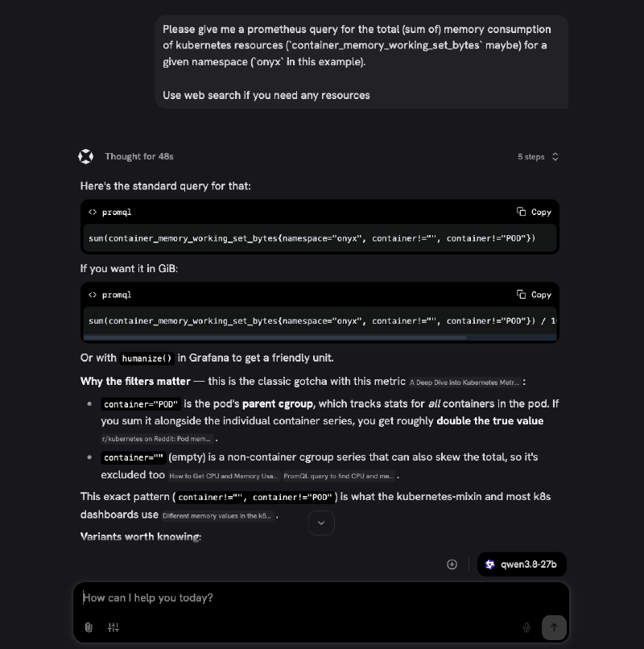Open the tuning sliders settings icon
The height and width of the screenshot is (649, 644).
pos(114,627)
